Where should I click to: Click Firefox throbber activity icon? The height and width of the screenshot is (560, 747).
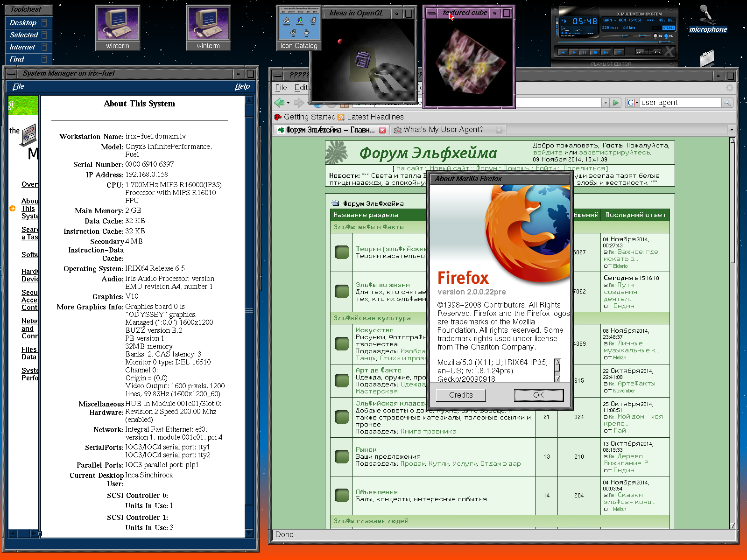click(730, 88)
